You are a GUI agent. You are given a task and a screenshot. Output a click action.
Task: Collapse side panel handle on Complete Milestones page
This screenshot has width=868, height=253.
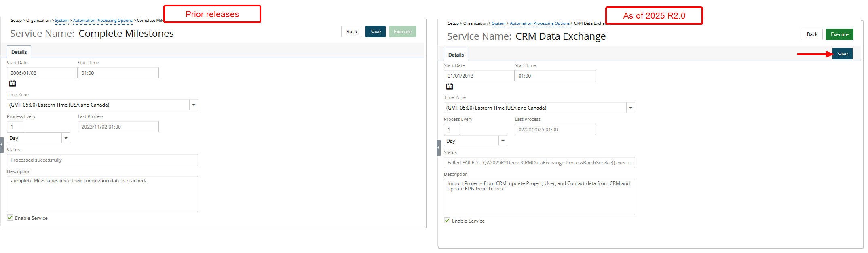pos(2,145)
